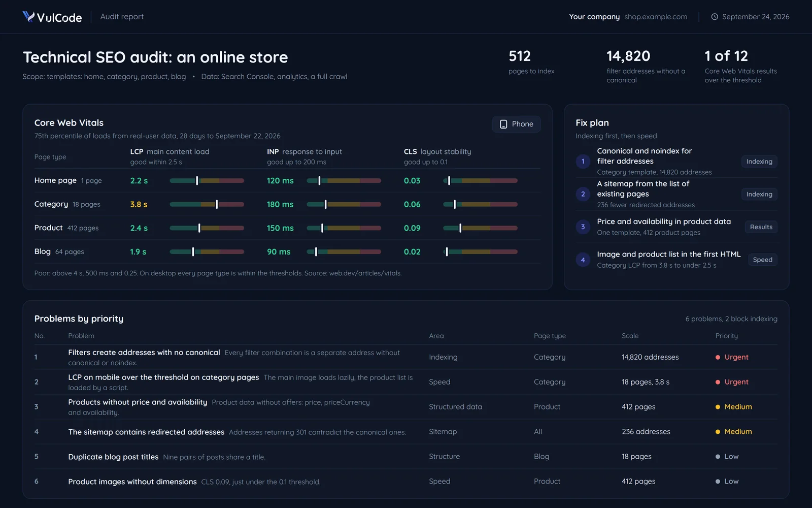The height and width of the screenshot is (508, 812).
Task: Click the Area column header
Action: [x=436, y=336]
